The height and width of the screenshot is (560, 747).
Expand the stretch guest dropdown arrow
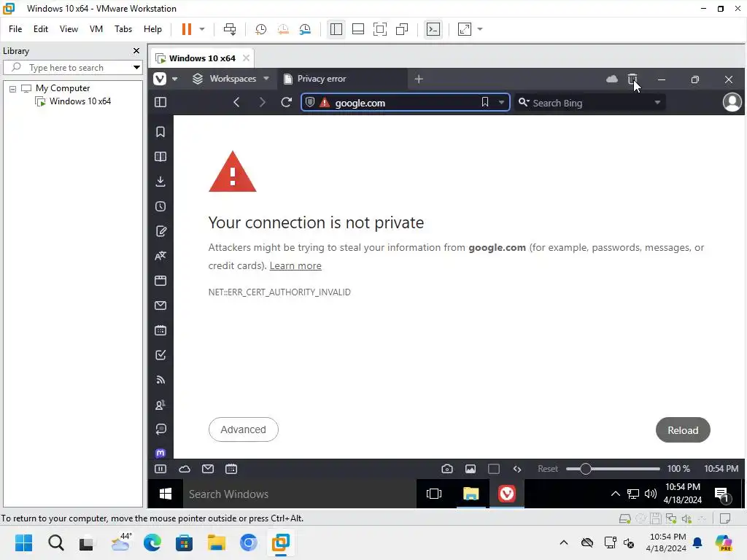480,29
